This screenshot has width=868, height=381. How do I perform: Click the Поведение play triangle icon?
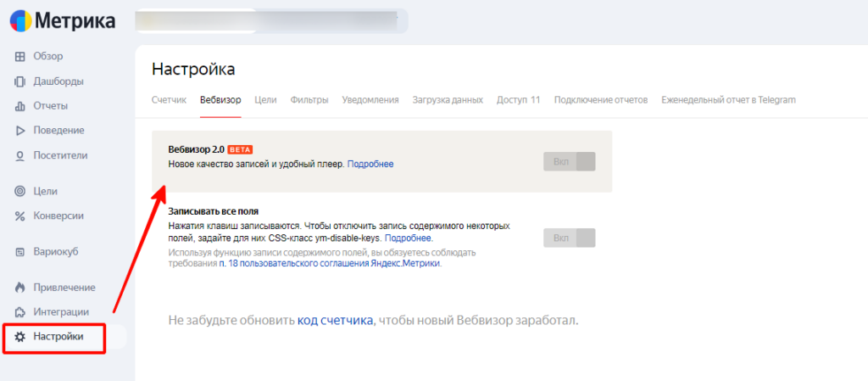(20, 131)
